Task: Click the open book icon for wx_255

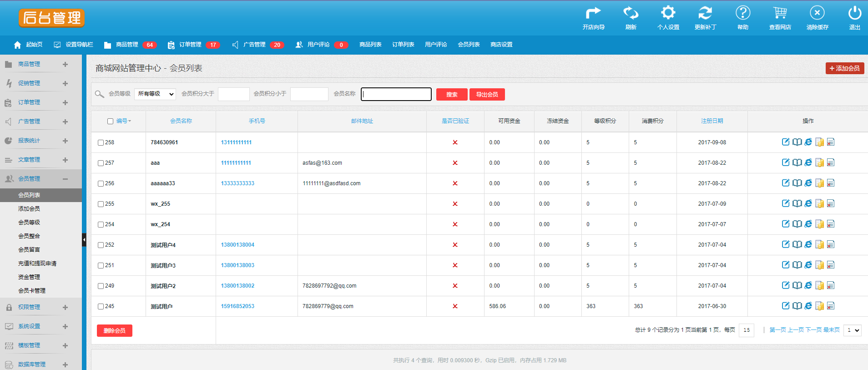Action: click(x=797, y=203)
